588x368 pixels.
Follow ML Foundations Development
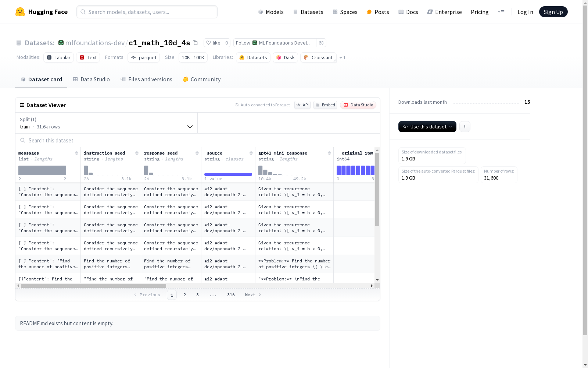click(275, 43)
